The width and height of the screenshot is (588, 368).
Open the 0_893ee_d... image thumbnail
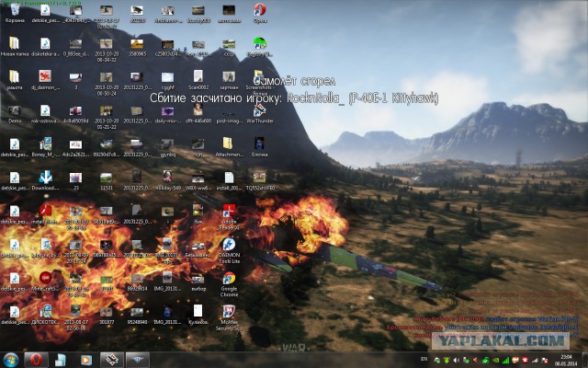[75, 47]
